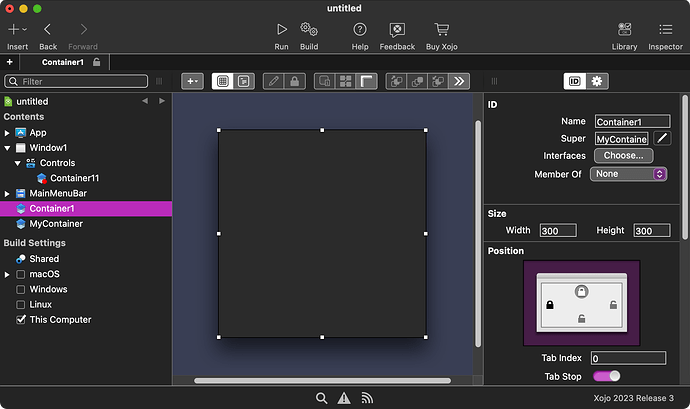This screenshot has height=409, width=690.
Task: Click the warning triangle in status bar
Action: [x=344, y=398]
